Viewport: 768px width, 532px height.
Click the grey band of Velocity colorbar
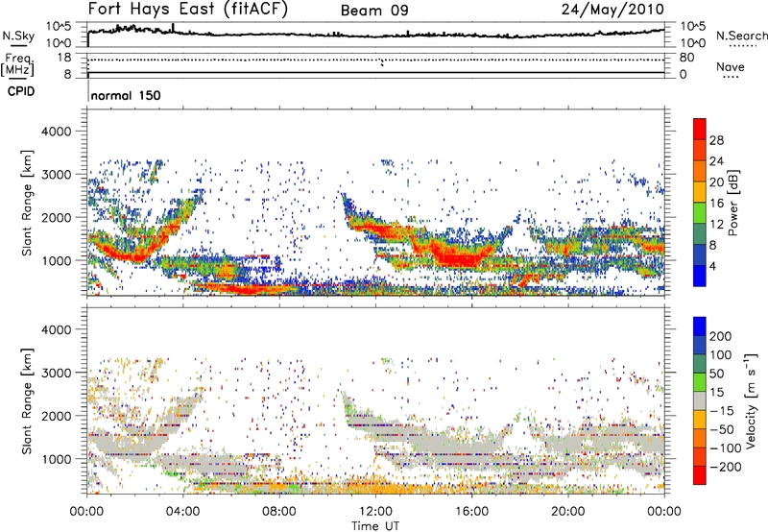[700, 400]
